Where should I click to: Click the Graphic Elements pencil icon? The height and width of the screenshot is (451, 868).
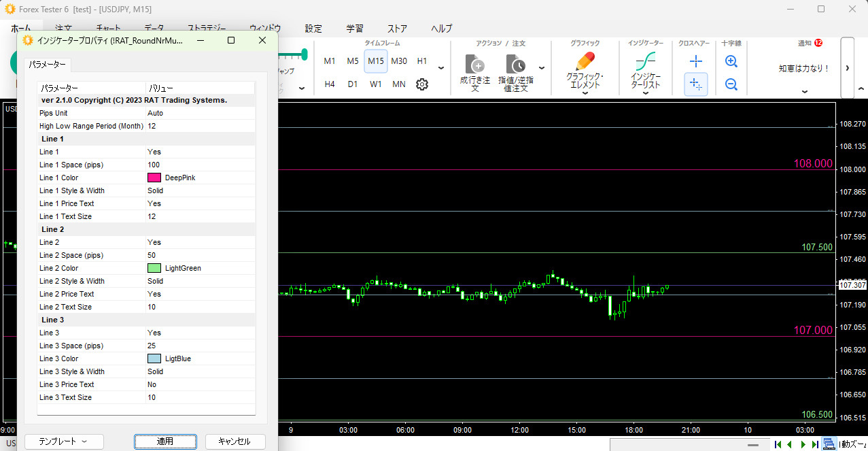tap(585, 62)
